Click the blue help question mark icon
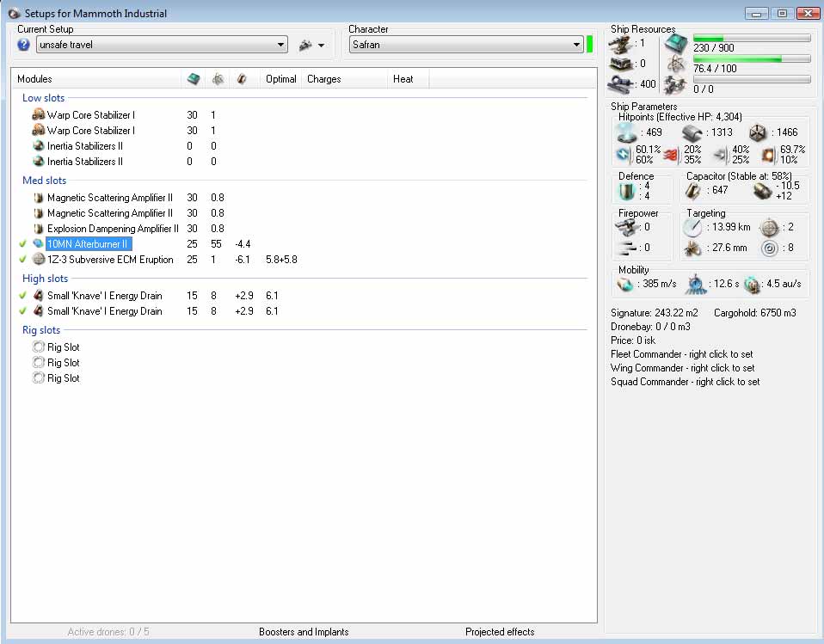The width and height of the screenshot is (824, 644). point(24,45)
